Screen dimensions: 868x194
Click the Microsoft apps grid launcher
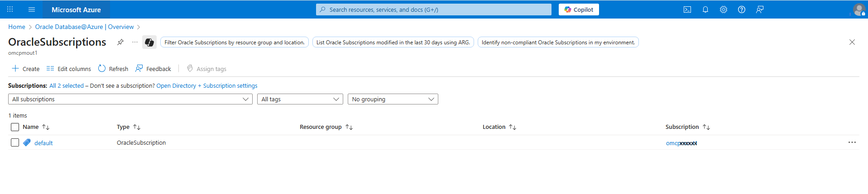pos(10,9)
